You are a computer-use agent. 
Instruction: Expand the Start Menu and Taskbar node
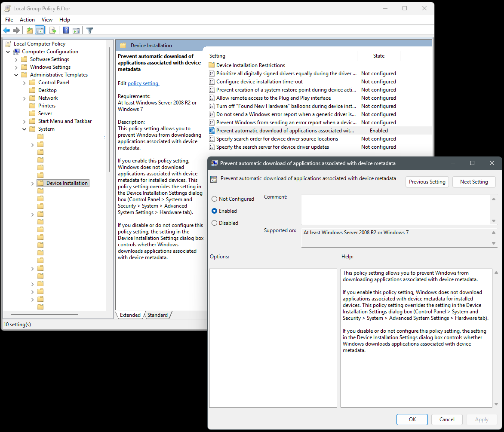(24, 121)
